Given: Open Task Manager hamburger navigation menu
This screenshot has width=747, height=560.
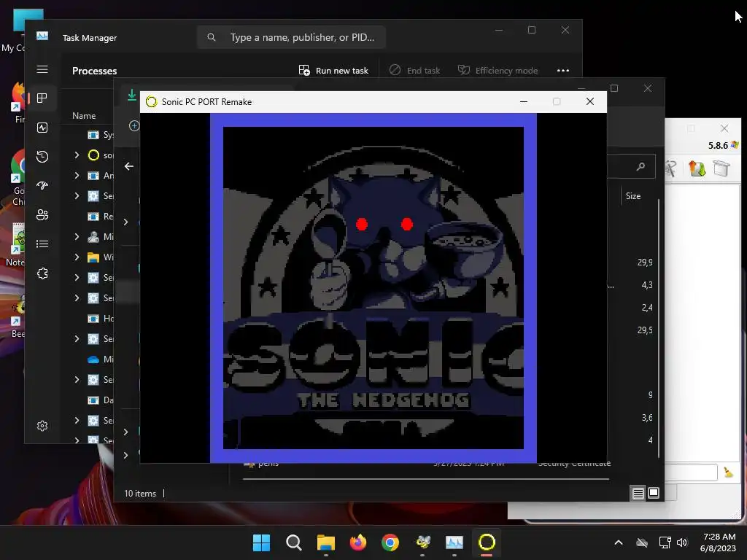Looking at the screenshot, I should 42,69.
